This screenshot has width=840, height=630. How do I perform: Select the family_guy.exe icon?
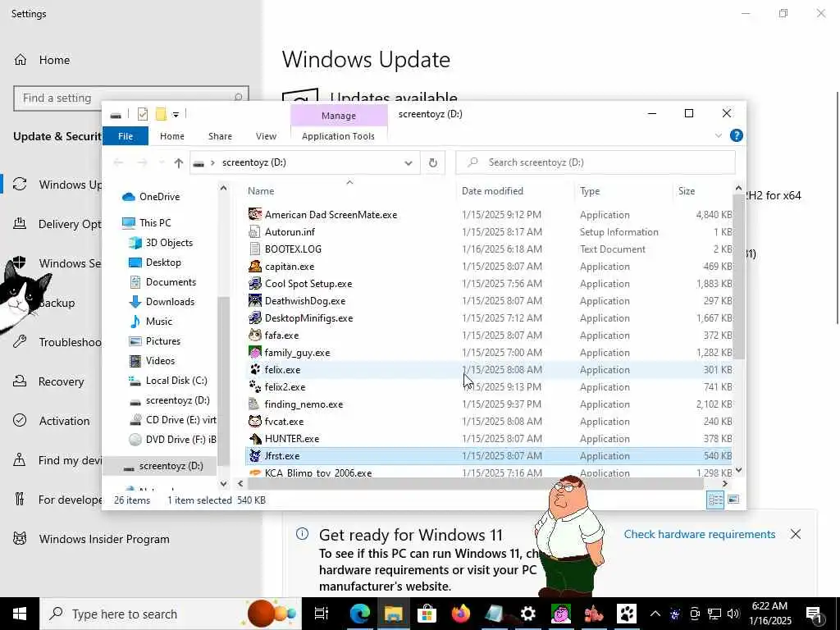point(255,352)
